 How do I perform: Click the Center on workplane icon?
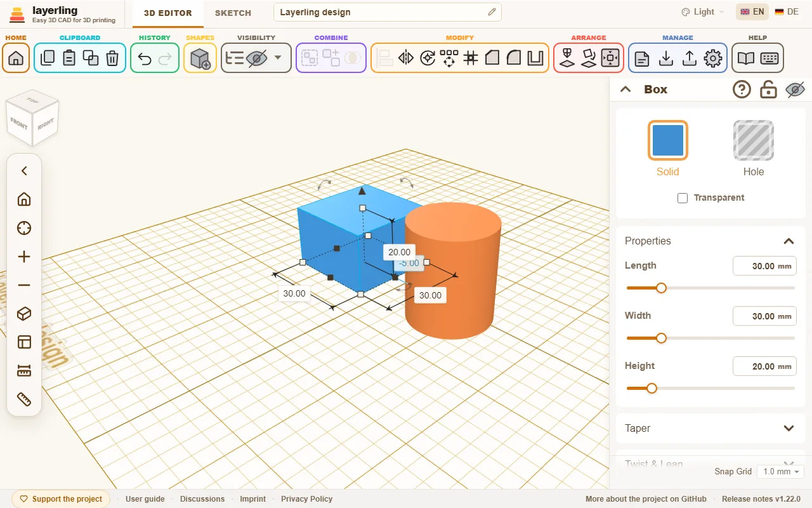[610, 58]
